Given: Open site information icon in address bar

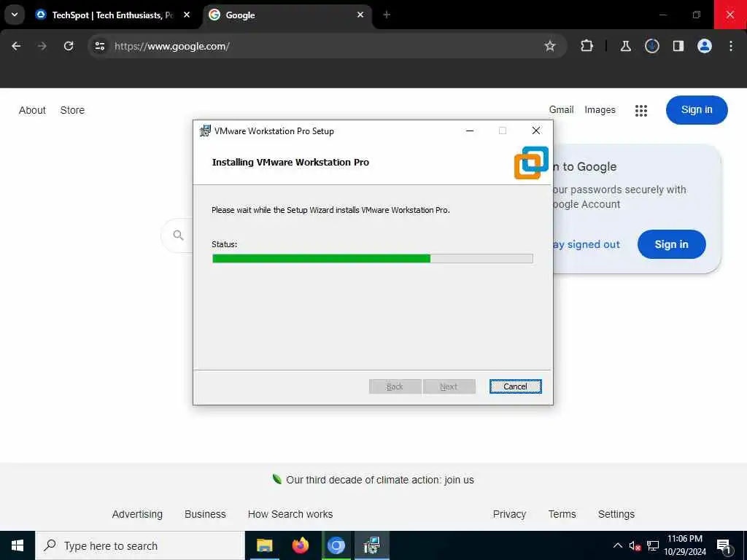Looking at the screenshot, I should [x=99, y=46].
